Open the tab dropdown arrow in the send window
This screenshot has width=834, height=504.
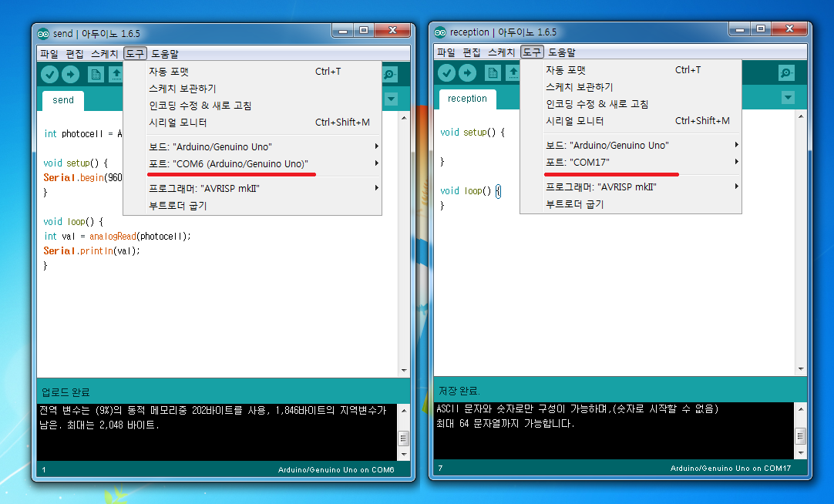(x=392, y=99)
